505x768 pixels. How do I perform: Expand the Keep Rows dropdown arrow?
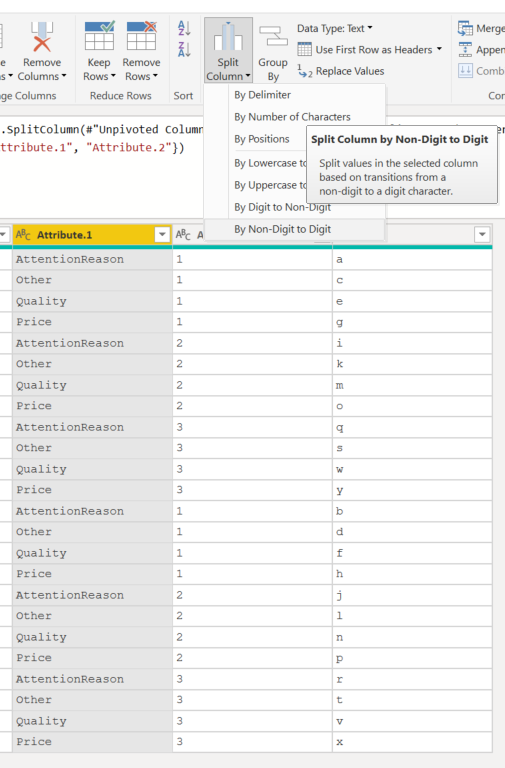113,76
